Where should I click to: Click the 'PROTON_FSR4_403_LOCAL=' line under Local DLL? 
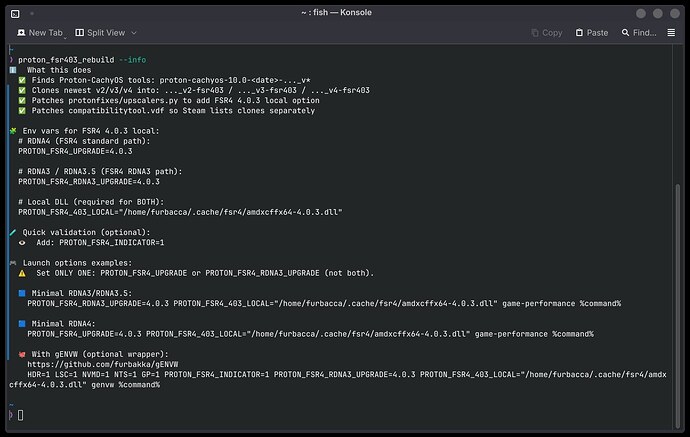pos(180,212)
